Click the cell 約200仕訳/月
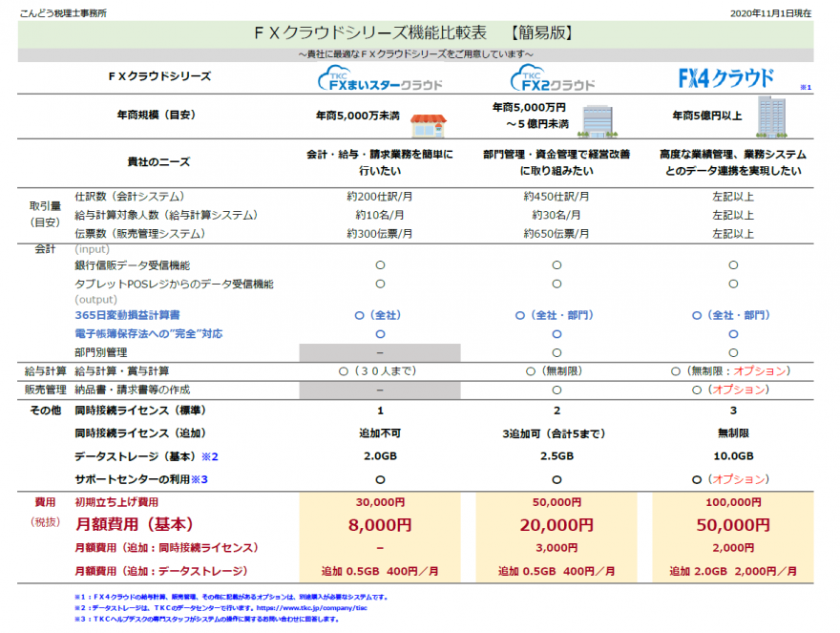Screen dimensions: 840x633 (x=380, y=197)
